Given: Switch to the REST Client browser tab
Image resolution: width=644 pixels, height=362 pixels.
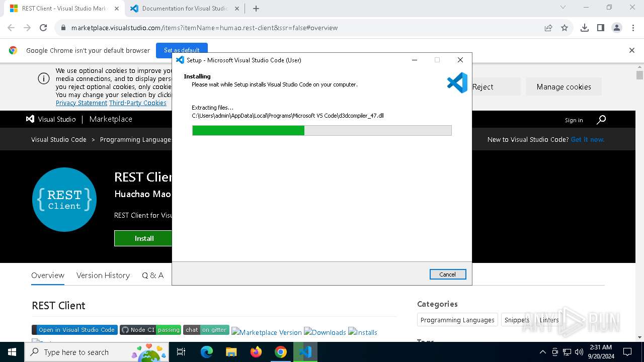Looking at the screenshot, I should (x=63, y=9).
